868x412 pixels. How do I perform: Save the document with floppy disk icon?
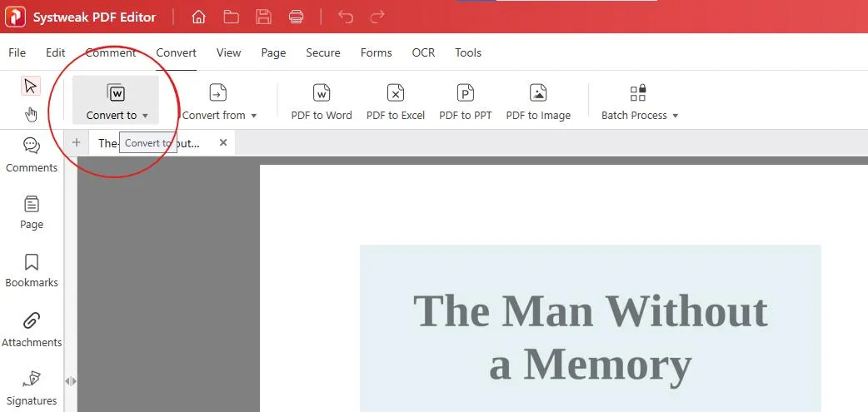[x=263, y=17]
